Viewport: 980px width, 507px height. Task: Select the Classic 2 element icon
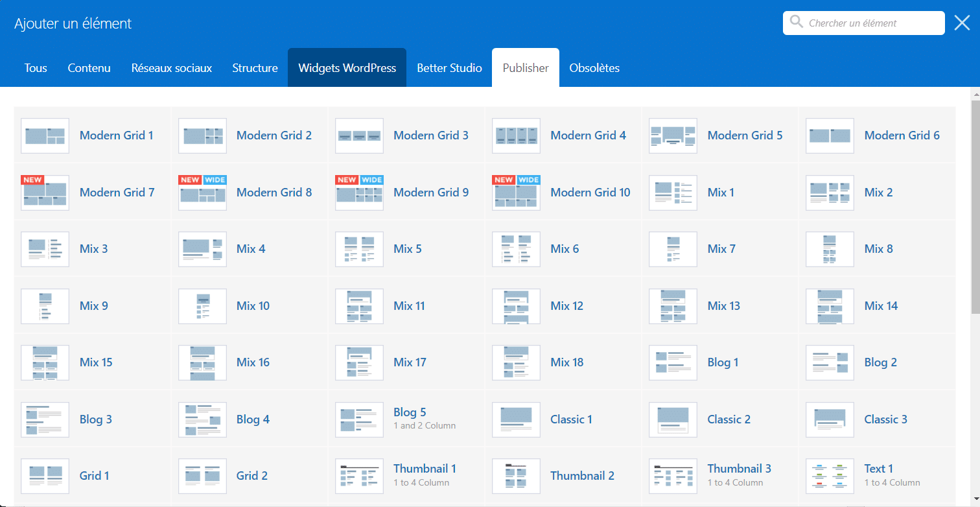(x=673, y=419)
